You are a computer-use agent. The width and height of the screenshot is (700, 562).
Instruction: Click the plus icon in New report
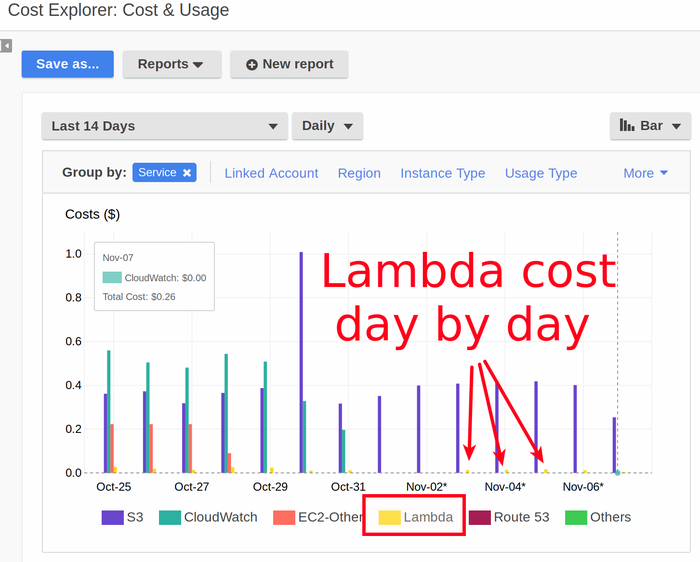pos(252,65)
